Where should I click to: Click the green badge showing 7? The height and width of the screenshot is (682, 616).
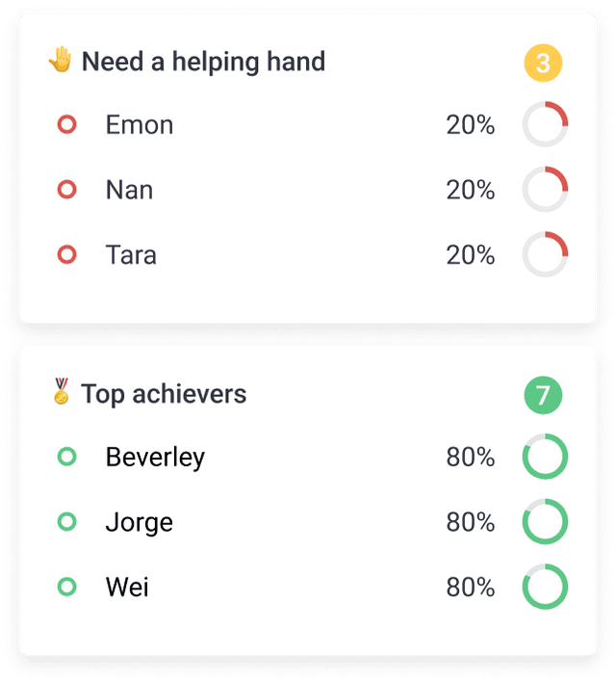coord(543,396)
